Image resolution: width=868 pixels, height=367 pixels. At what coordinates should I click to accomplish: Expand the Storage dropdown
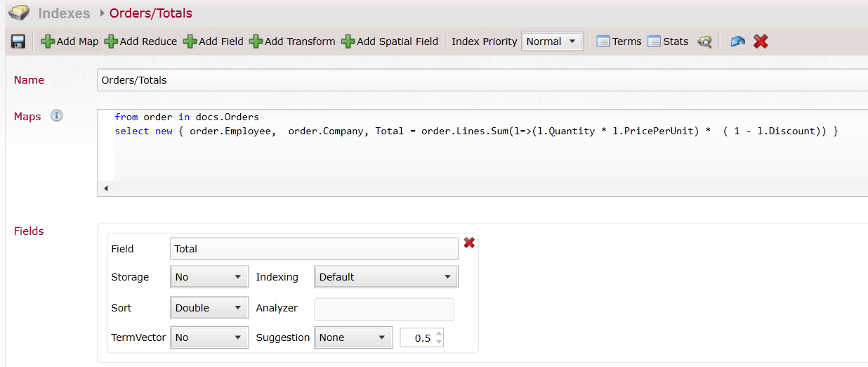click(x=209, y=277)
